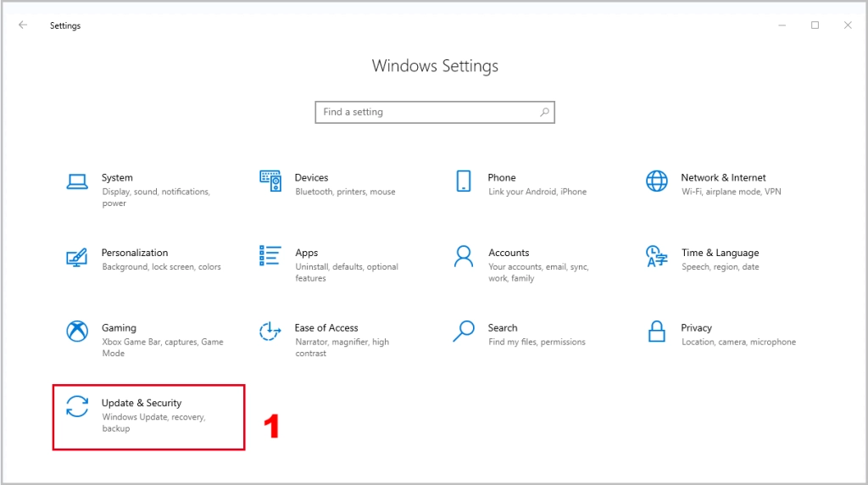The image size is (868, 485).
Task: Open the Privacy padlock icon
Action: 657,331
